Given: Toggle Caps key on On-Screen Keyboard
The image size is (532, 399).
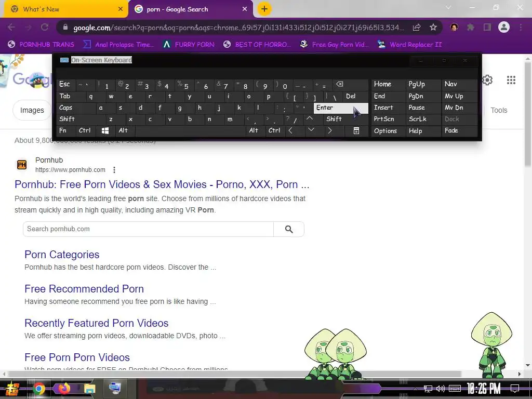Looking at the screenshot, I should 75,108.
